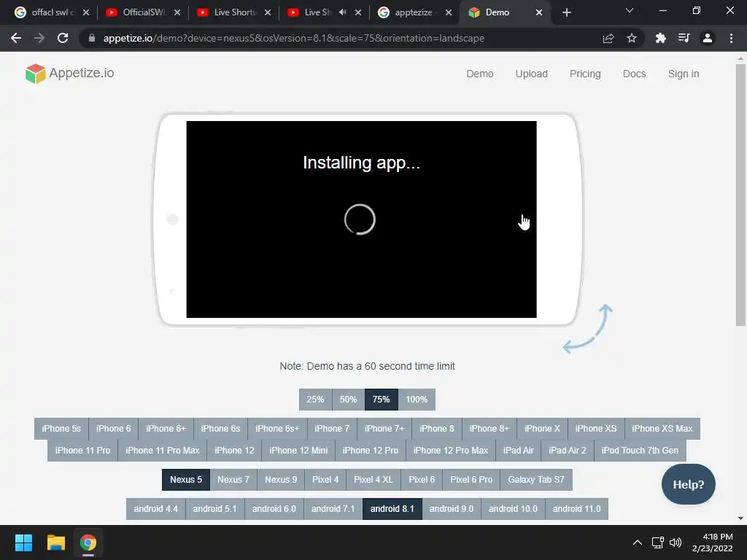This screenshot has width=747, height=560.
Task: Open the media control icon in toolbar
Action: click(x=684, y=38)
